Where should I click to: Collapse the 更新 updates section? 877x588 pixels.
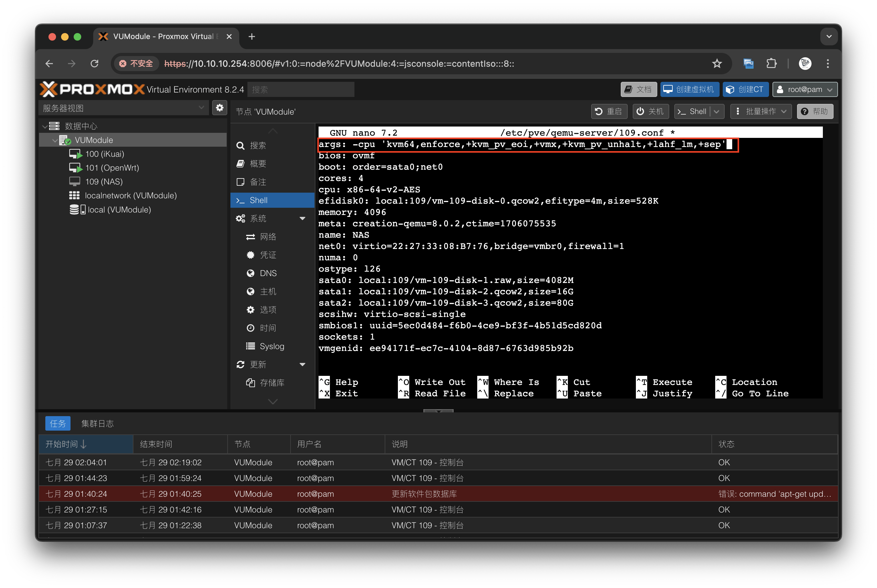[x=302, y=365]
